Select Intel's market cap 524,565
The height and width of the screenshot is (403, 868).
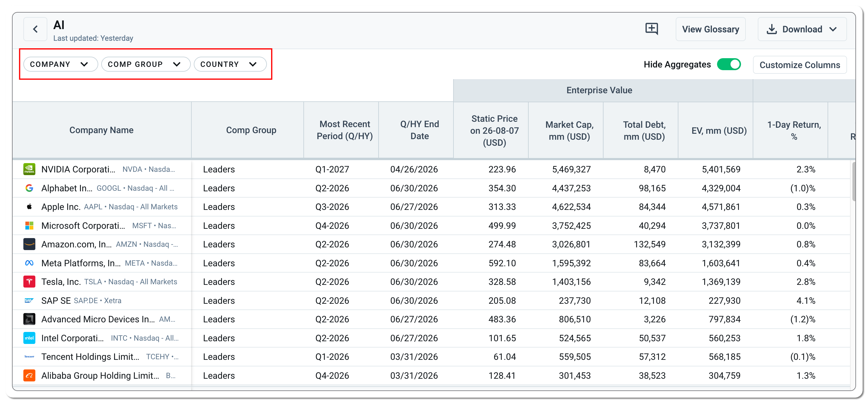pyautogui.click(x=575, y=338)
